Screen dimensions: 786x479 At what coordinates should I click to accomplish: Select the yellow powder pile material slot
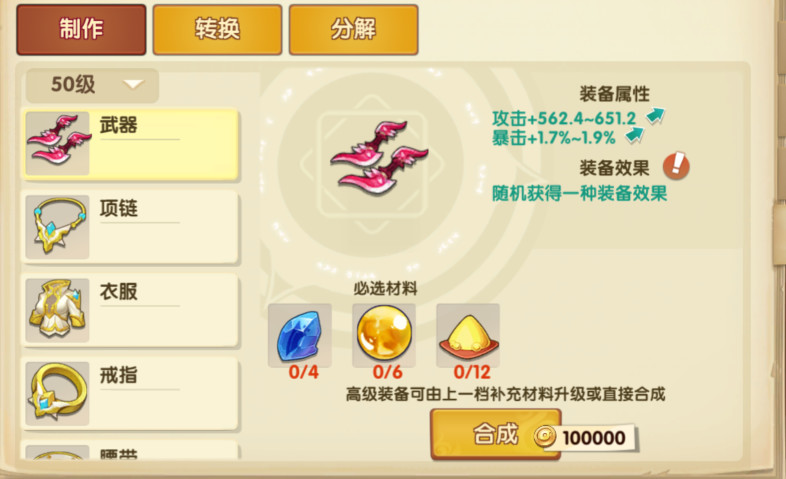468,335
